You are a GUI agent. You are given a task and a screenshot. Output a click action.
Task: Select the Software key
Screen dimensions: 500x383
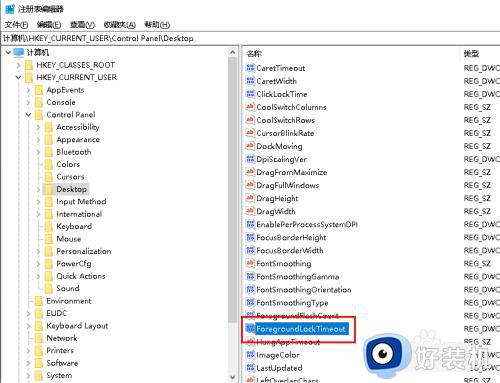(62, 363)
